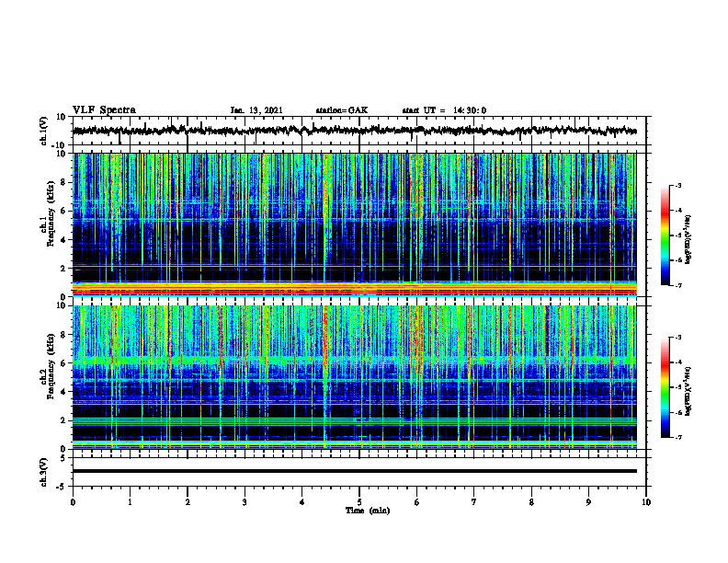
Task: Click the ch.2 spectrogram color bar
Action: point(665,387)
